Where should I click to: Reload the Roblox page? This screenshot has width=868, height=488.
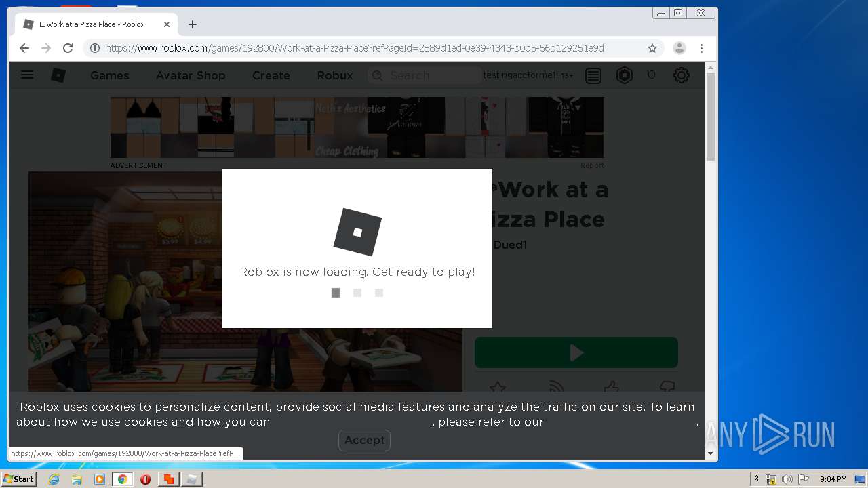tap(68, 48)
